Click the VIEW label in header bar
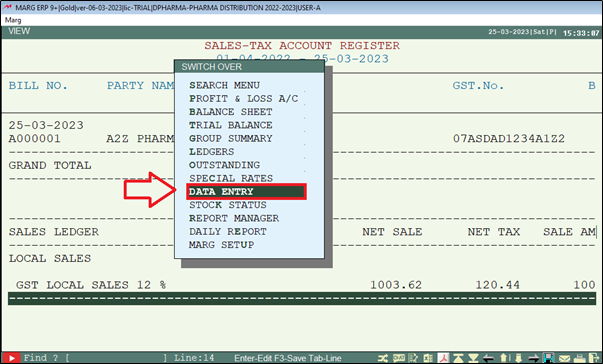Viewport: 603px width, 364px height. 19,32
